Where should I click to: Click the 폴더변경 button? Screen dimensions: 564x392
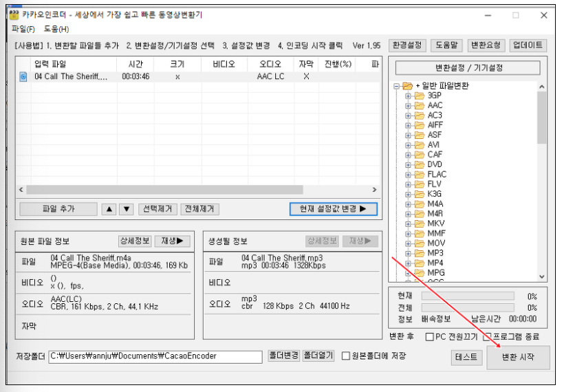click(x=284, y=356)
